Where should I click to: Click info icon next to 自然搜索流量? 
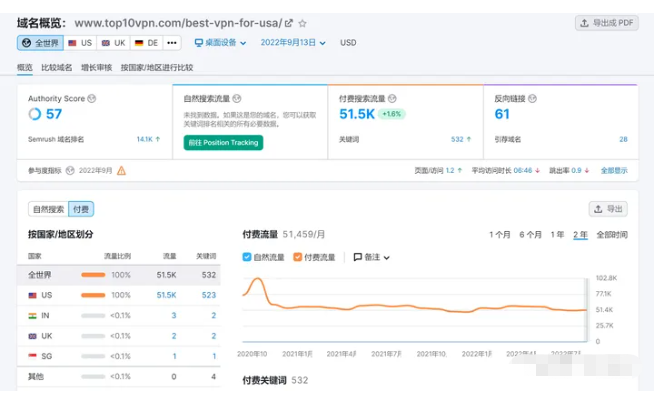click(x=237, y=99)
